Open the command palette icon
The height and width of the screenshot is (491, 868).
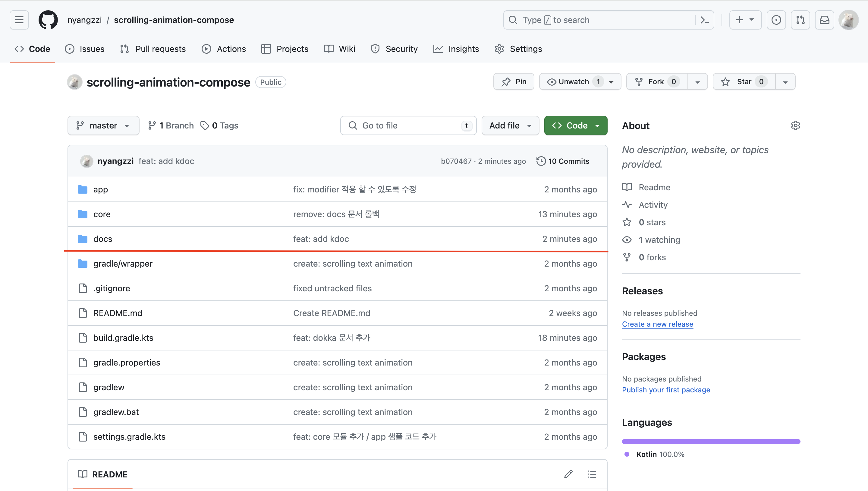coord(704,20)
